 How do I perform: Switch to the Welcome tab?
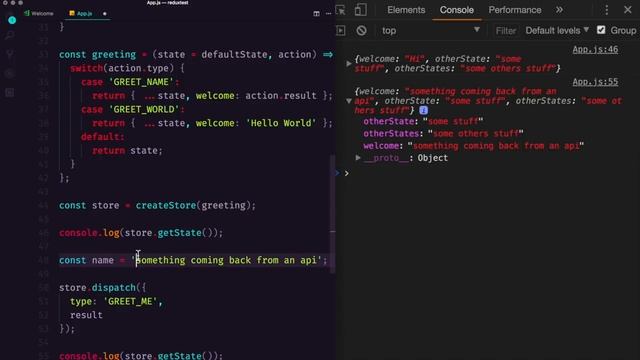(x=39, y=13)
